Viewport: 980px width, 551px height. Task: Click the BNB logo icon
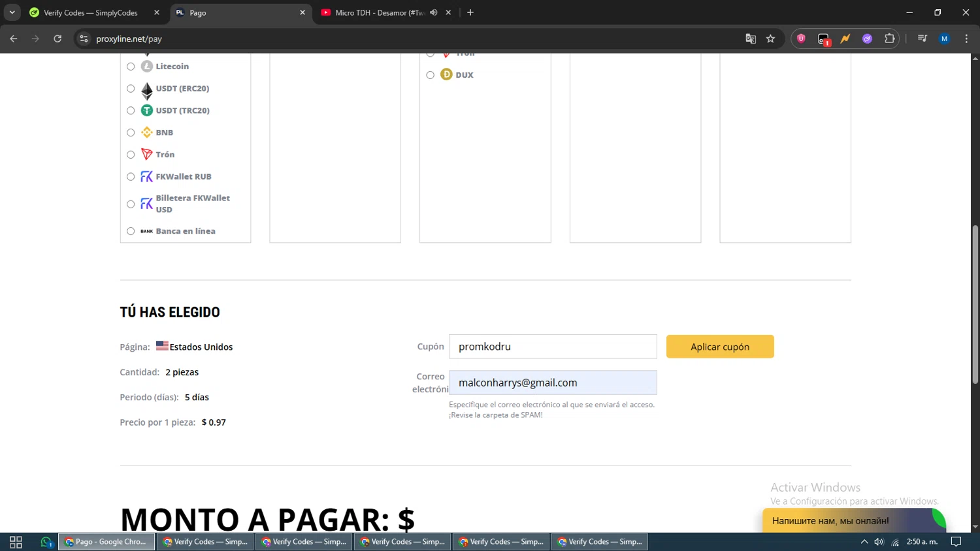click(147, 133)
